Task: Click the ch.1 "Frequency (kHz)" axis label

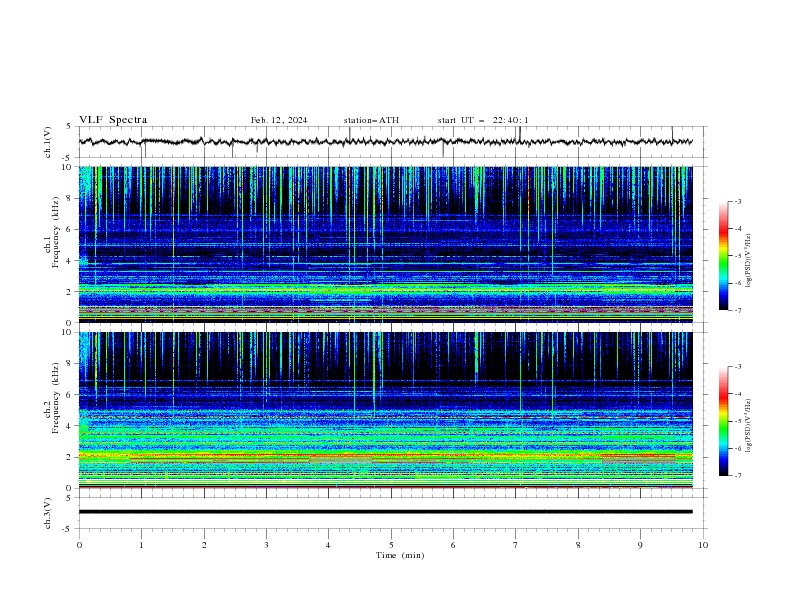Action: click(56, 232)
